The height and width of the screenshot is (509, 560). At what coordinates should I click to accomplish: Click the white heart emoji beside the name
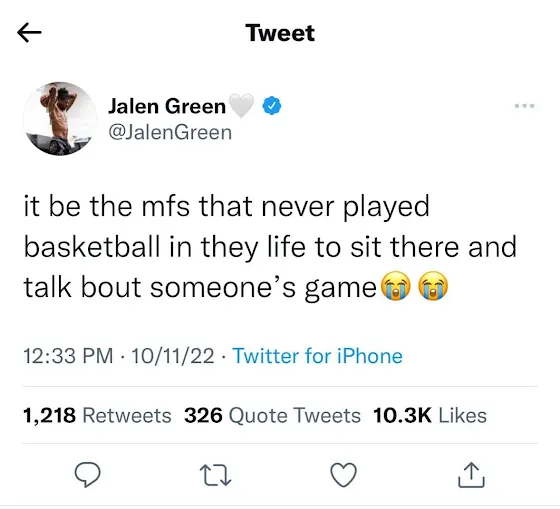pyautogui.click(x=241, y=106)
